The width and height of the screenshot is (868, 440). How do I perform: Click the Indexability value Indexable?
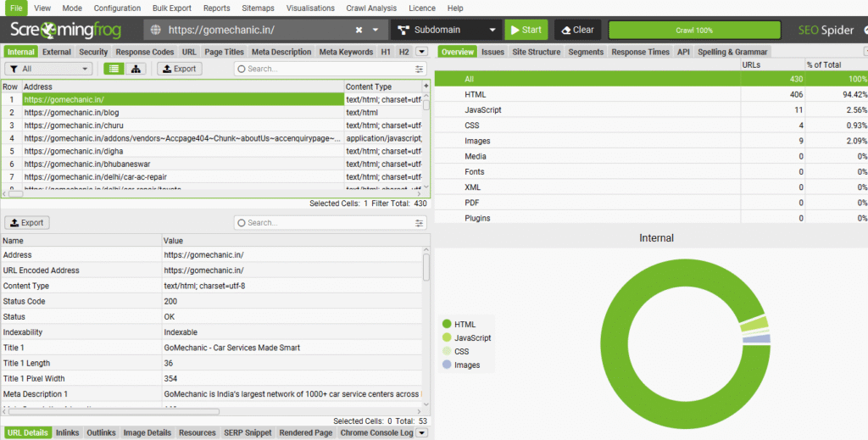(x=181, y=332)
